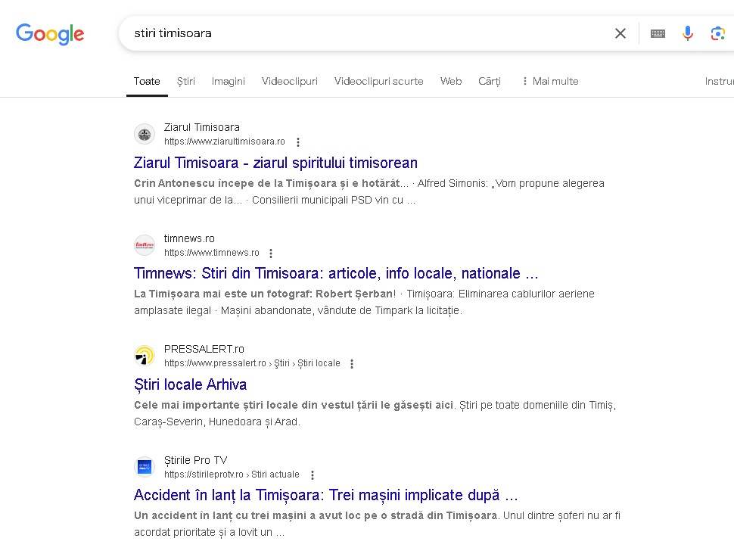Viewport: 734px width, 560px height.
Task: Open options menu for PRESSALERT.ro result
Action: pyautogui.click(x=352, y=364)
